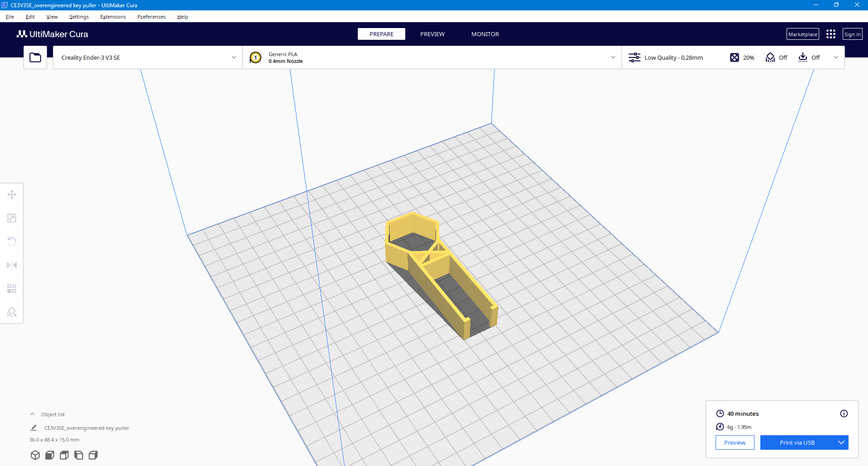Open file with the folder icon
Viewport: 868px width, 466px height.
click(x=35, y=57)
